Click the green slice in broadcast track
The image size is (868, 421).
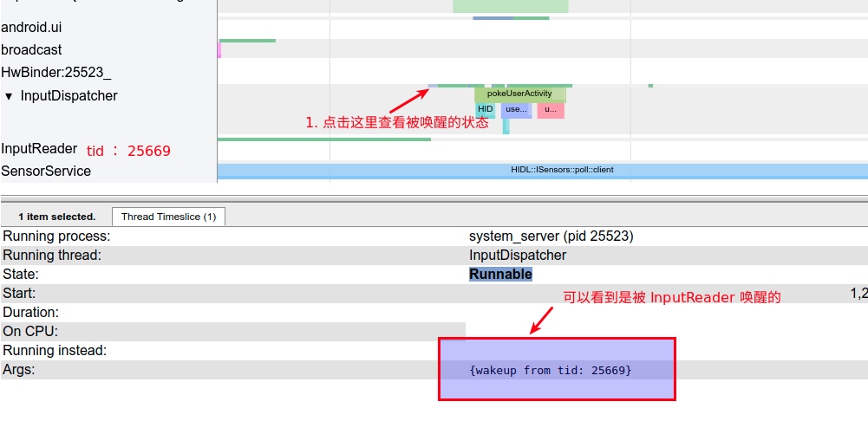[x=248, y=40]
